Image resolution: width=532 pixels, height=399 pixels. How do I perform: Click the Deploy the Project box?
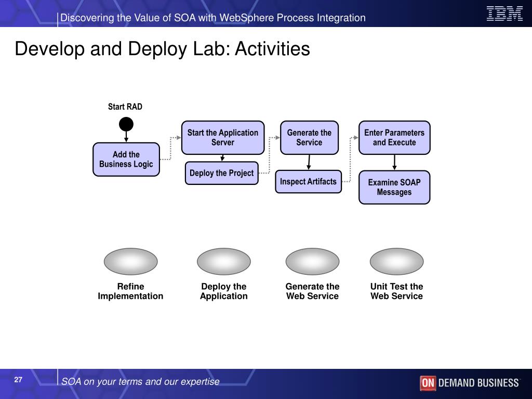tap(222, 173)
